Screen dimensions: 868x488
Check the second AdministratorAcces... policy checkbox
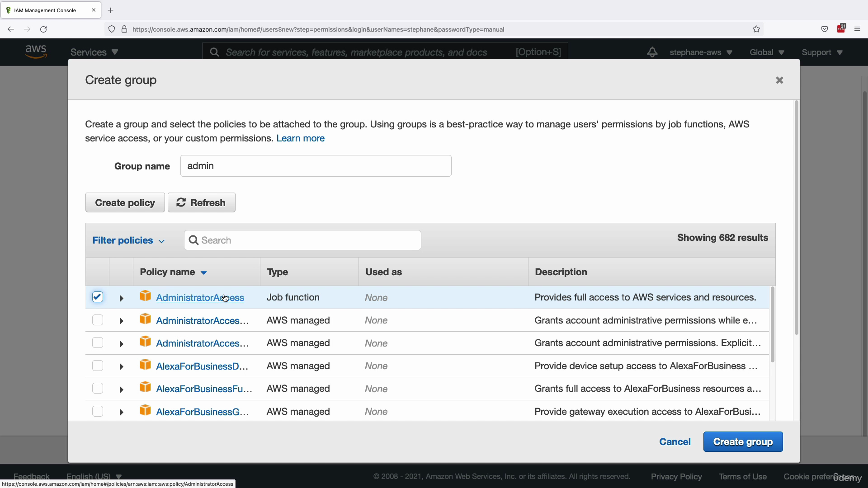click(x=98, y=320)
